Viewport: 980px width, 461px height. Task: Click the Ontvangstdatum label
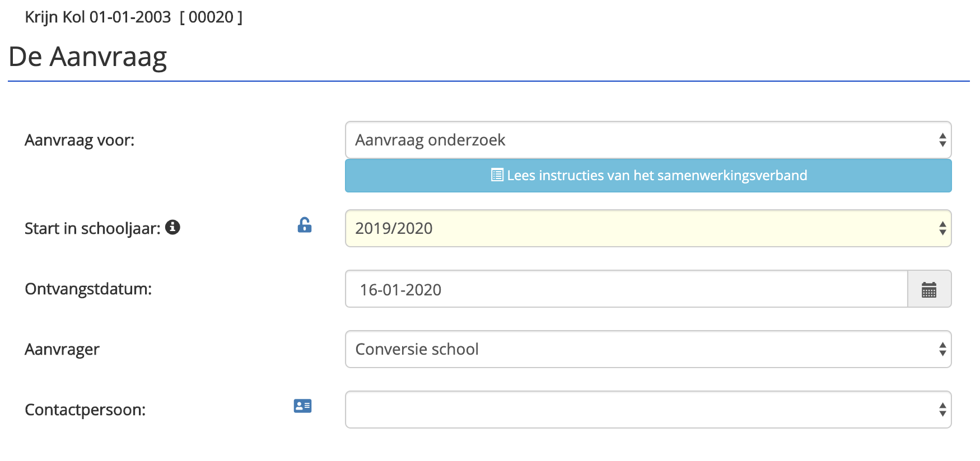click(88, 289)
